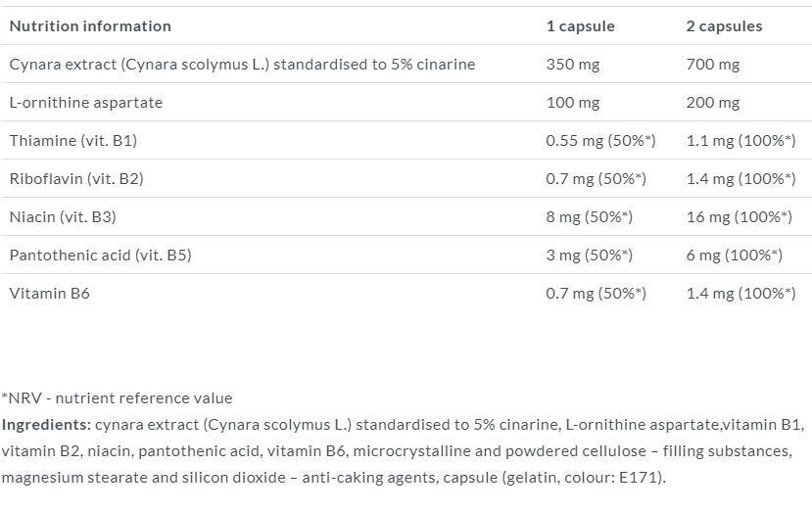The height and width of the screenshot is (512, 812).
Task: Select the Riboflavin (vit. B2) label
Action: [x=76, y=179]
